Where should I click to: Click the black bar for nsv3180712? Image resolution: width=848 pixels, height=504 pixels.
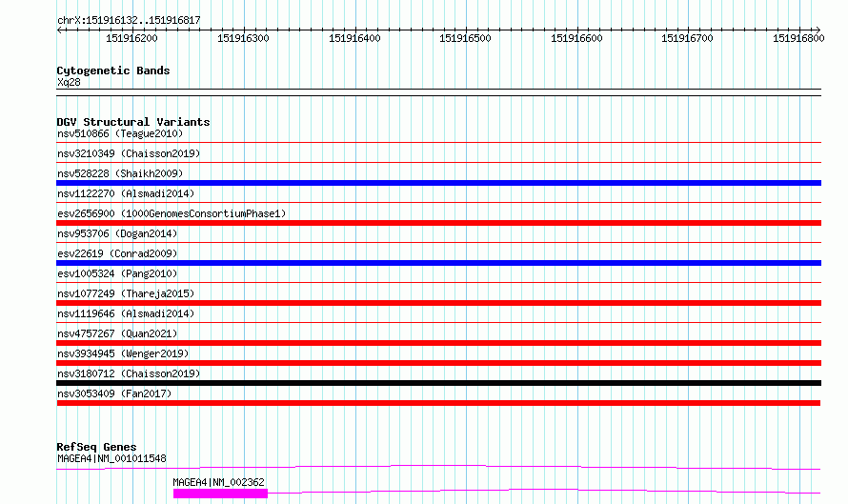pos(438,383)
